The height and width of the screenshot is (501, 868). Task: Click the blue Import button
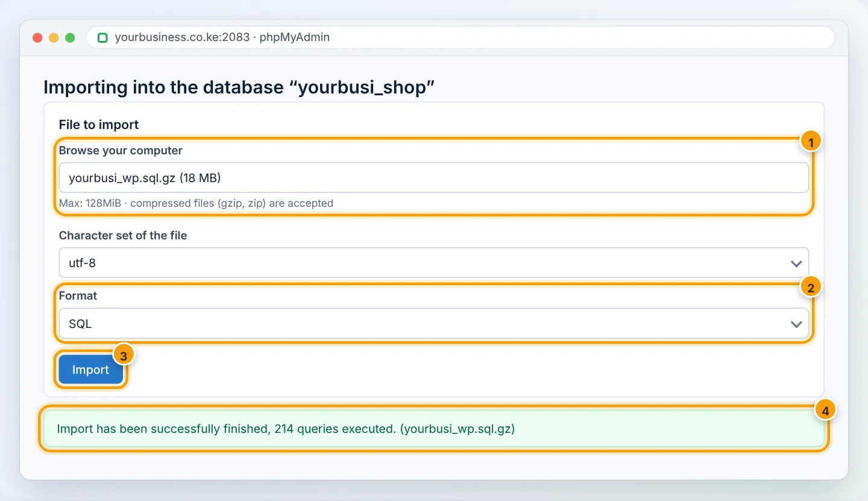[x=90, y=370]
